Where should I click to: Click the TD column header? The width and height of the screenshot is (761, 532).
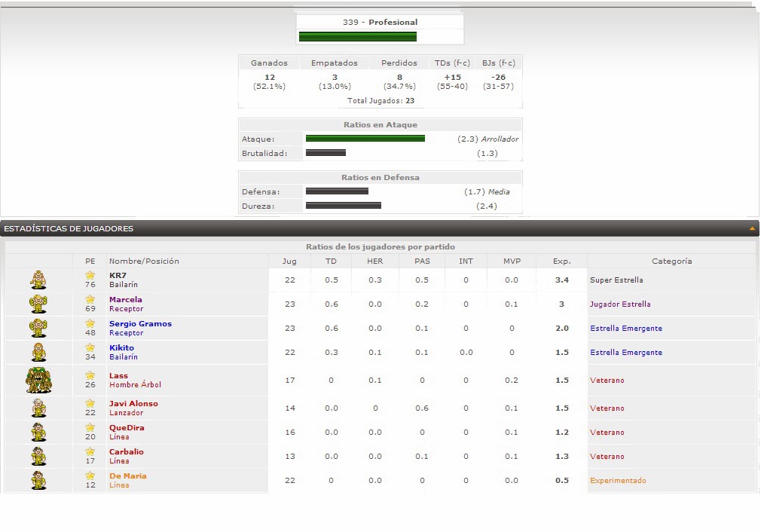coord(331,261)
